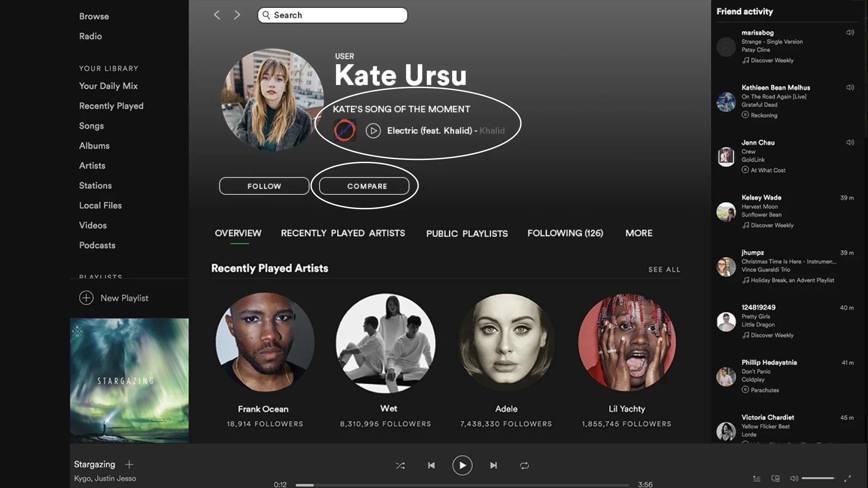
Task: Open the connect to devices icon
Action: click(x=775, y=479)
